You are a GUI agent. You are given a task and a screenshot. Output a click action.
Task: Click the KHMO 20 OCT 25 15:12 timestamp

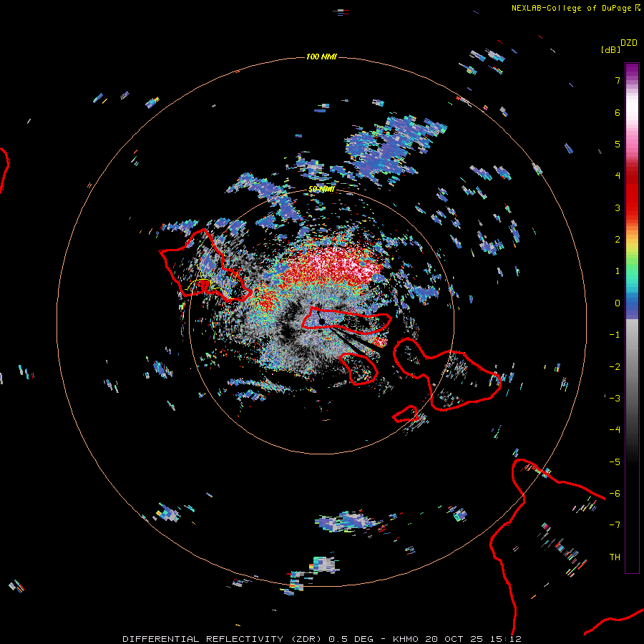coord(457,639)
